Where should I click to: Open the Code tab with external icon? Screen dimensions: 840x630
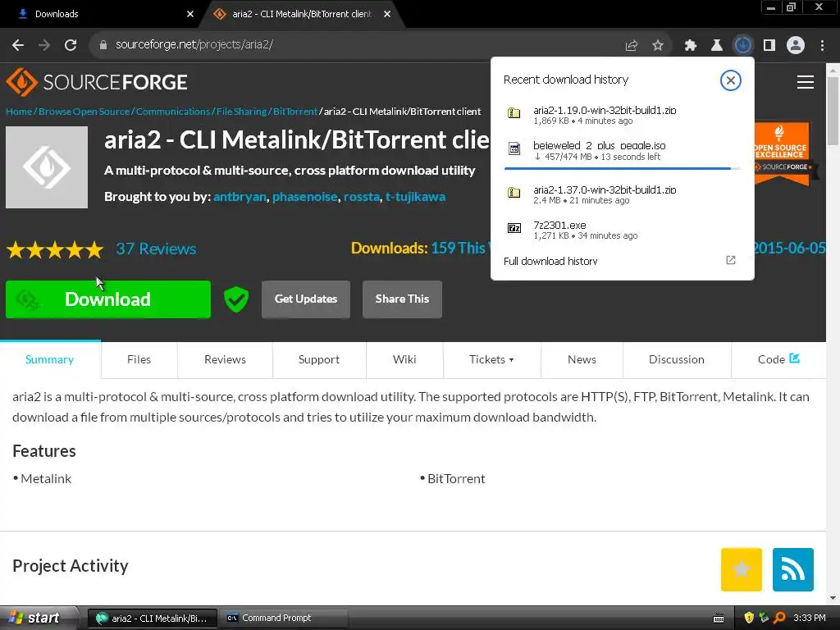tap(778, 359)
